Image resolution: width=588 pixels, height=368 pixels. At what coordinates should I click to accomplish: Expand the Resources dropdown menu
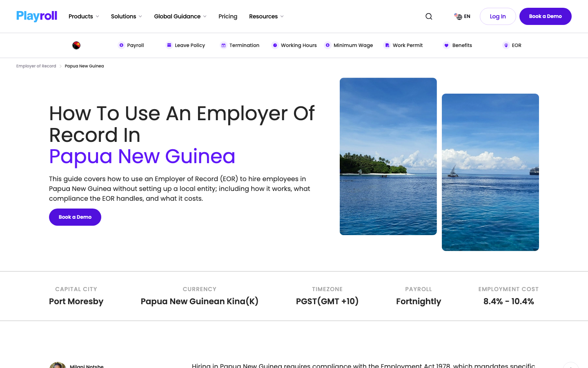(x=266, y=16)
